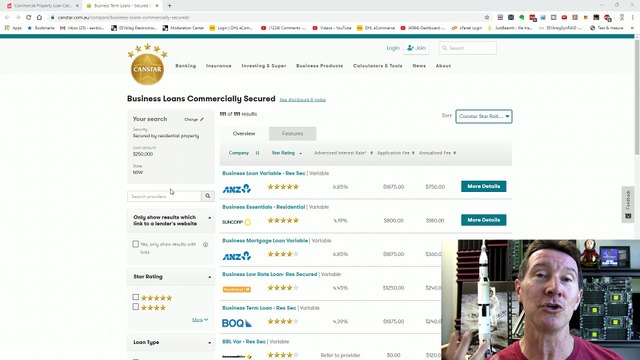Click the Change pencil in Your search
The height and width of the screenshot is (360, 640).
coord(194,120)
